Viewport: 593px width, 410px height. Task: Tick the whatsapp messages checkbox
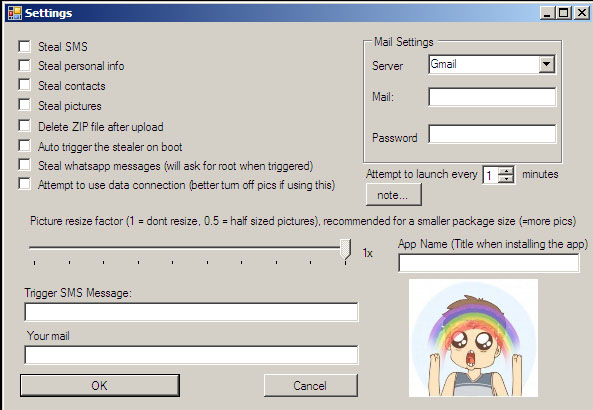(x=25, y=165)
